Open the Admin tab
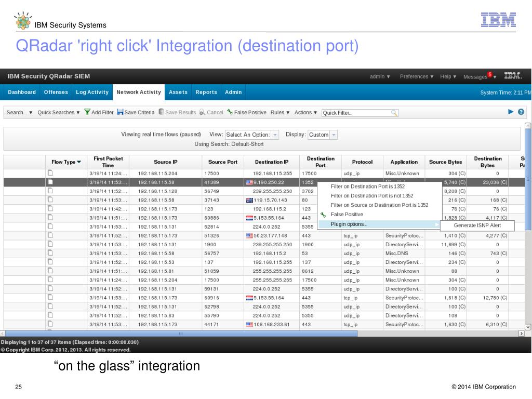The height and width of the screenshot is (399, 532). 233,92
